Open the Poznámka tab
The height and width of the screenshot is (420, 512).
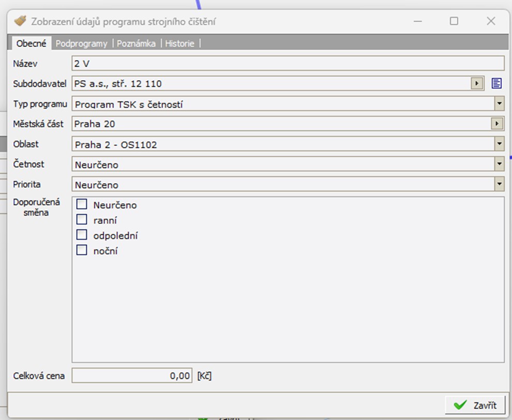coord(136,43)
